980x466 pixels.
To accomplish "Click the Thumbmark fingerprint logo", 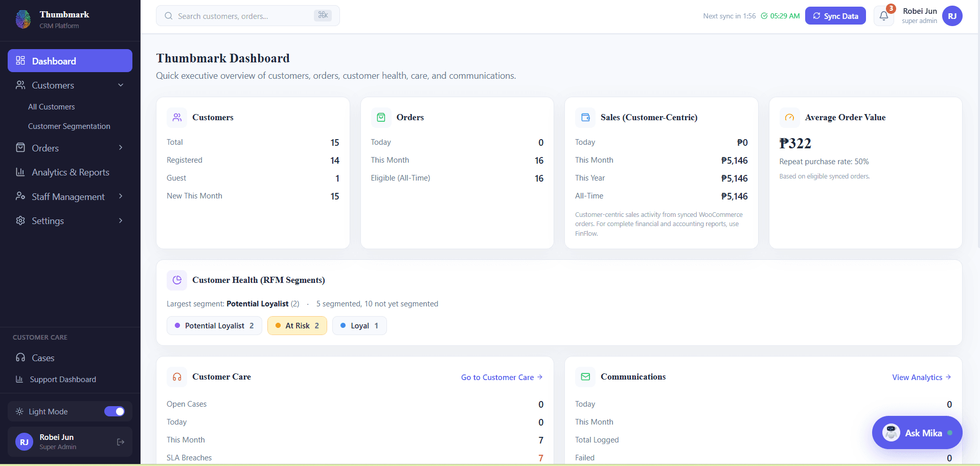I will coord(23,19).
